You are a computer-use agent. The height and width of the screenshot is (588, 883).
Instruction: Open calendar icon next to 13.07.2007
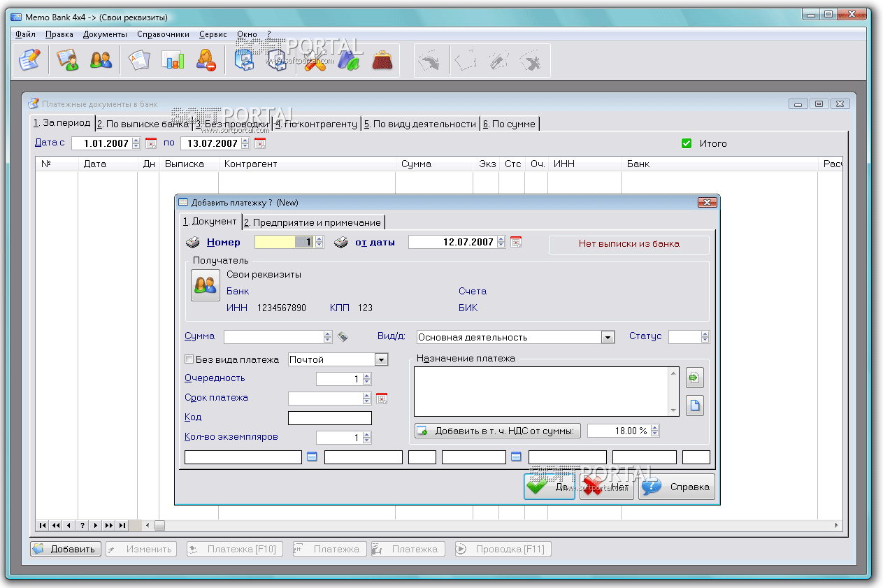(260, 143)
